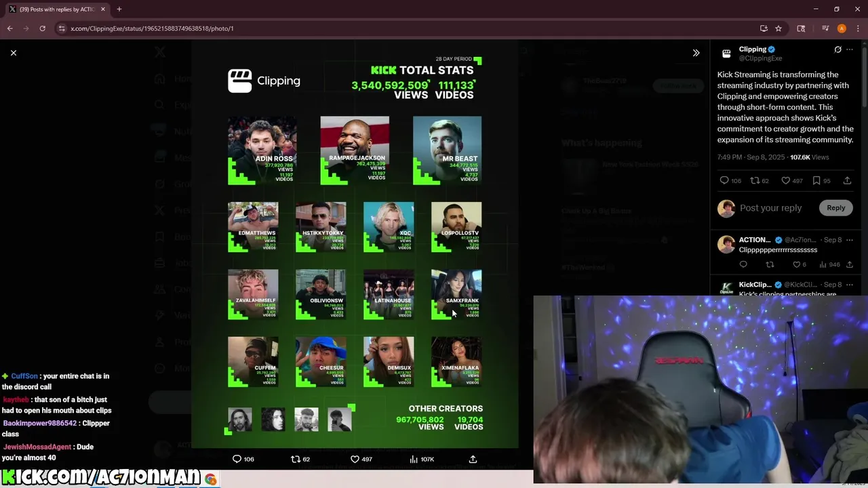Image resolution: width=868 pixels, height=488 pixels.
Task: Click the browser back arrow
Action: [x=9, y=28]
